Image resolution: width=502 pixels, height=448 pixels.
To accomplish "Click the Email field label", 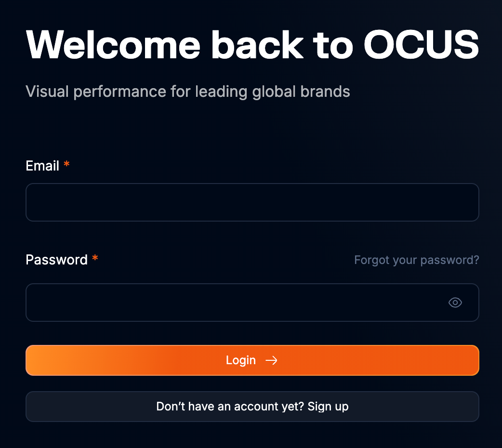I will point(42,166).
